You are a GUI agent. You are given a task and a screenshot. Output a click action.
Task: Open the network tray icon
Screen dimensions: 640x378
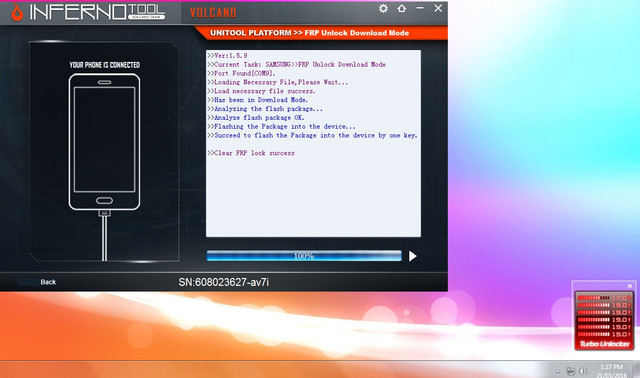570,371
